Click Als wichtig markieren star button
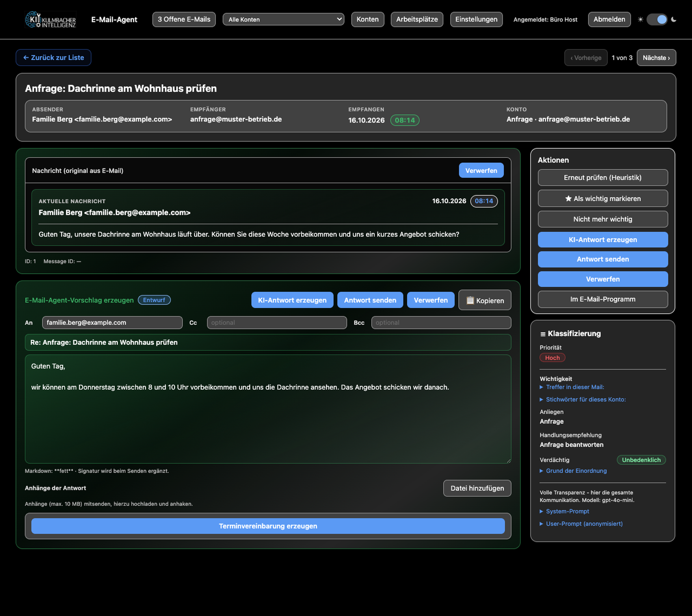This screenshot has height=616, width=692. tap(603, 199)
